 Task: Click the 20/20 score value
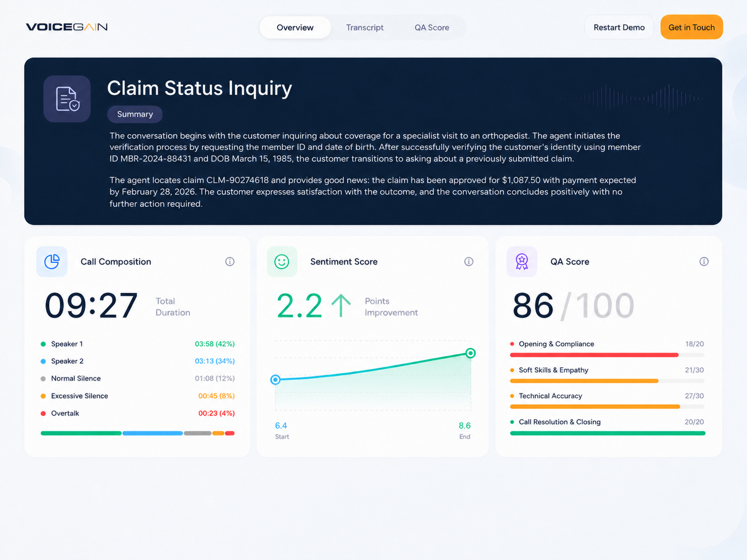tap(694, 422)
